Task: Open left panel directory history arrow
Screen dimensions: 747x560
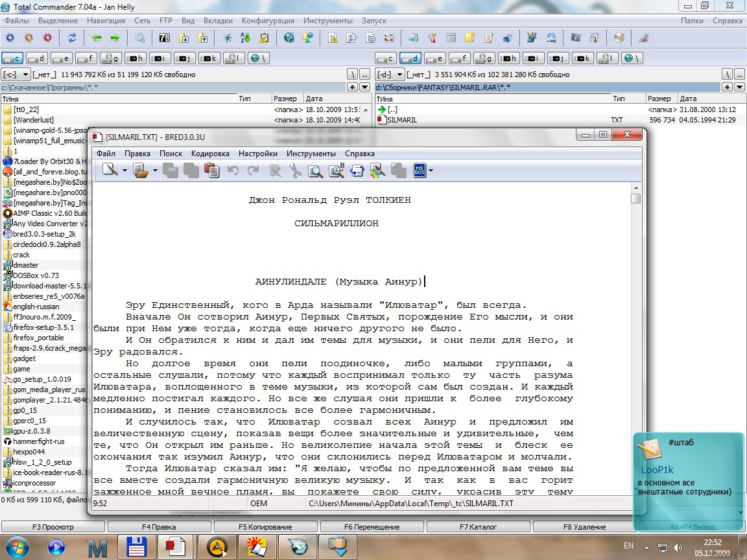Action: [364, 87]
